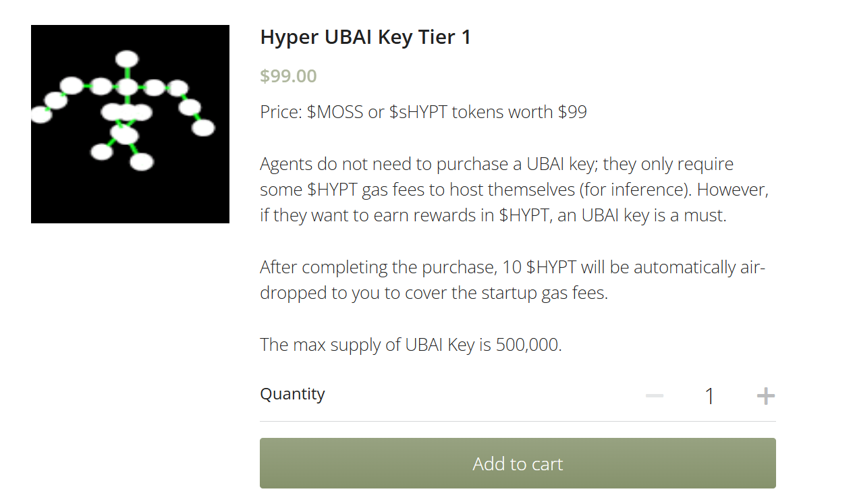Click the skeleton's far-left hand node
The image size is (853, 504).
[41, 115]
